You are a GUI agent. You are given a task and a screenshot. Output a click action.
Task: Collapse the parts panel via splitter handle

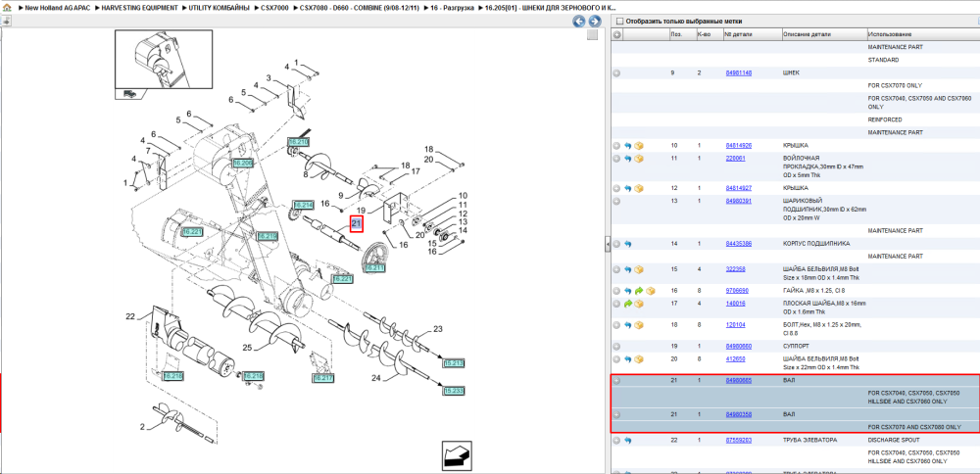(x=608, y=244)
